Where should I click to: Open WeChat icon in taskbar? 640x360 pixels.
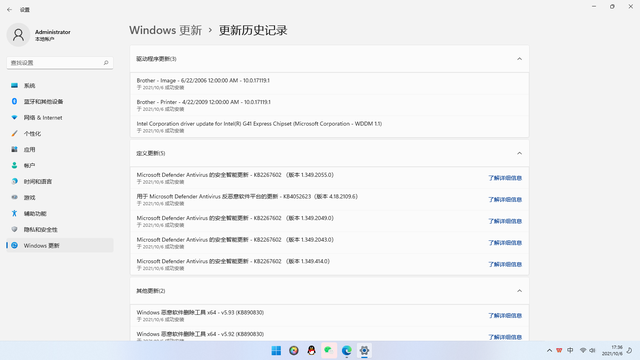point(329,351)
